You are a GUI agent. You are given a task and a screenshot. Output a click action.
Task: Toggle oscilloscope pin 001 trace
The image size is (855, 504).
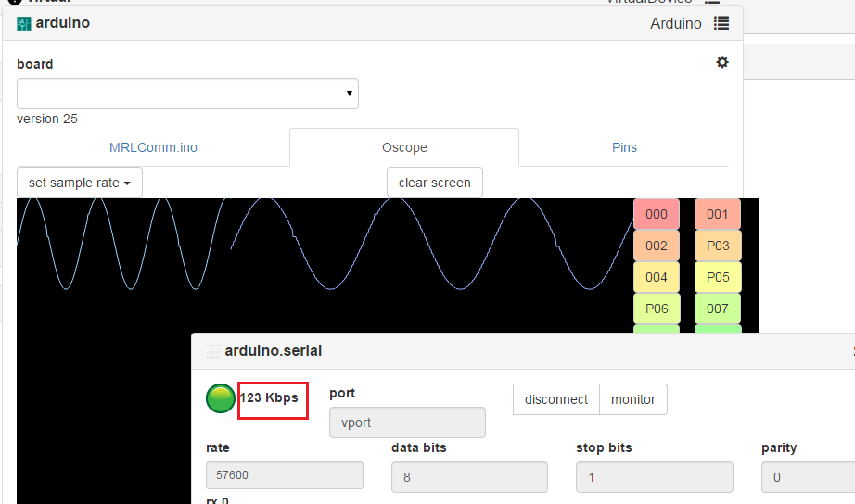(x=718, y=214)
